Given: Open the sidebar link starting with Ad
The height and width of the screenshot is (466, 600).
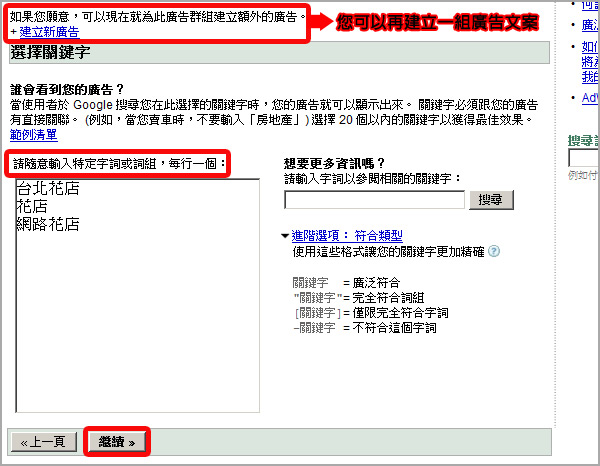Looking at the screenshot, I should click(590, 98).
